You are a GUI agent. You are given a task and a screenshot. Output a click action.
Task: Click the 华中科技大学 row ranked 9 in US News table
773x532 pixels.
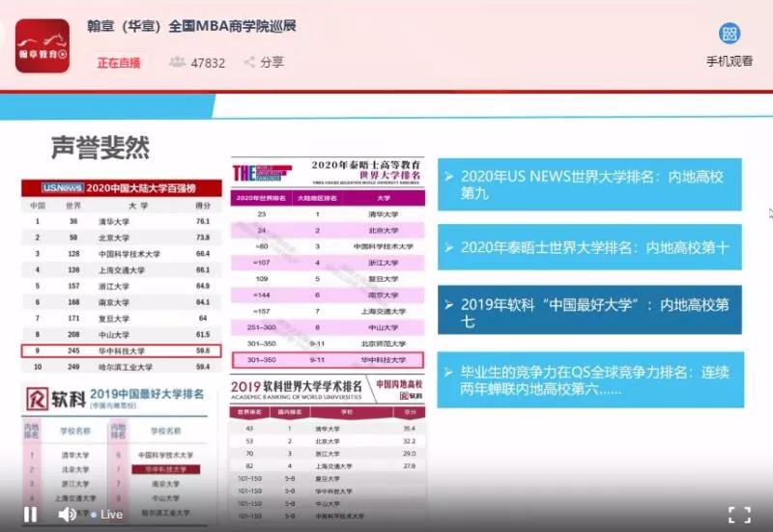click(122, 350)
